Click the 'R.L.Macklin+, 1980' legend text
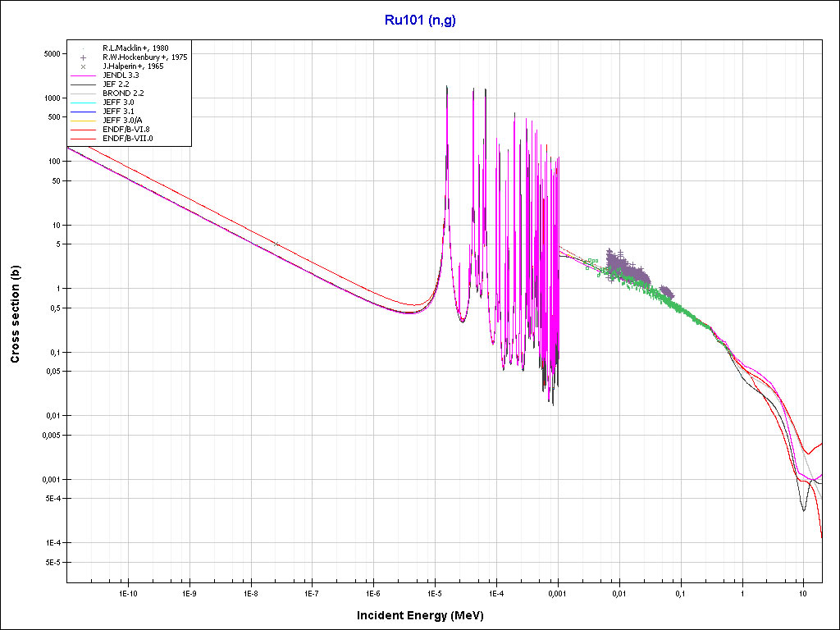Screen dimensions: 840x630 (x=135, y=48)
